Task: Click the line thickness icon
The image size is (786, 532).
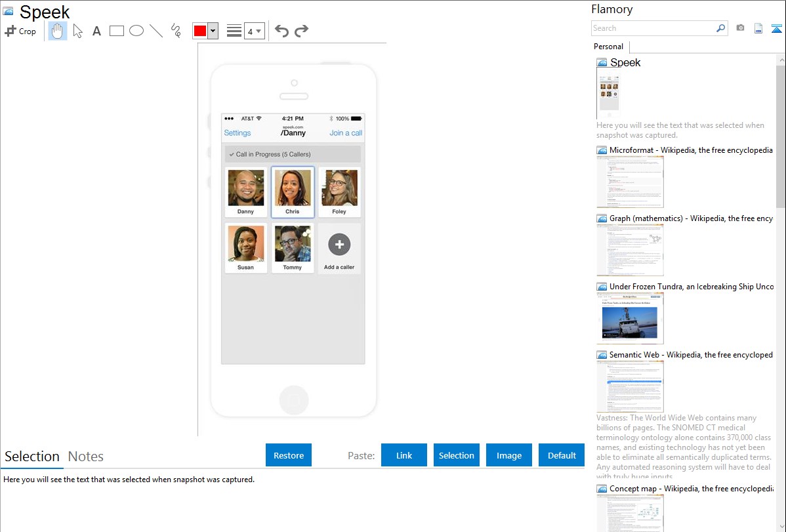Action: tap(234, 31)
